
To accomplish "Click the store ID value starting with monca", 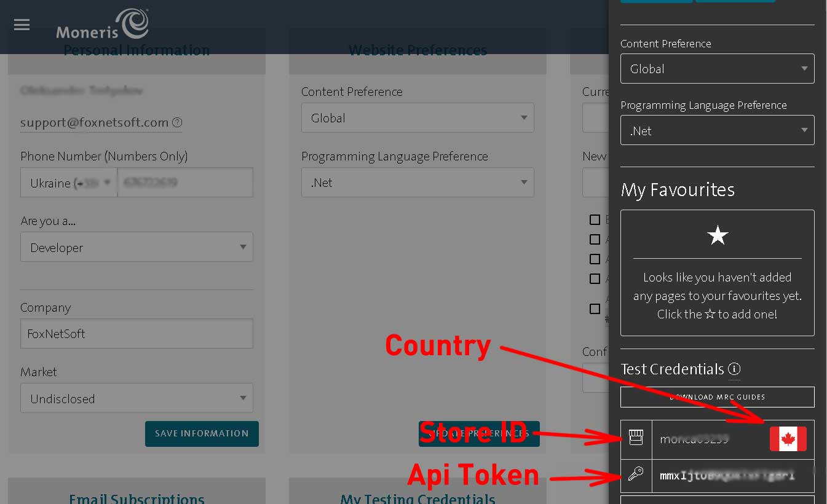I will [694, 439].
